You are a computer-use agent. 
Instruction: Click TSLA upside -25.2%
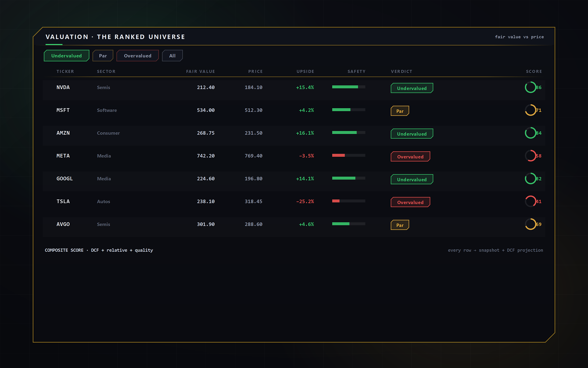305,201
